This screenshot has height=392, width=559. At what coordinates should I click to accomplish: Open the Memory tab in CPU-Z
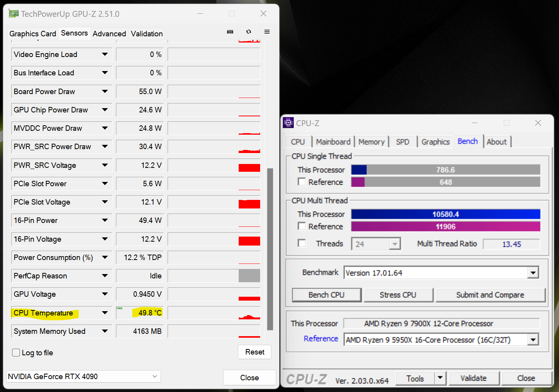[371, 142]
